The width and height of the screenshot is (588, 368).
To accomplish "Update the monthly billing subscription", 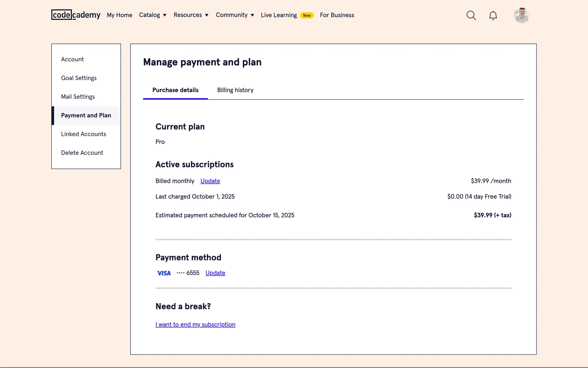I will 210,181.
